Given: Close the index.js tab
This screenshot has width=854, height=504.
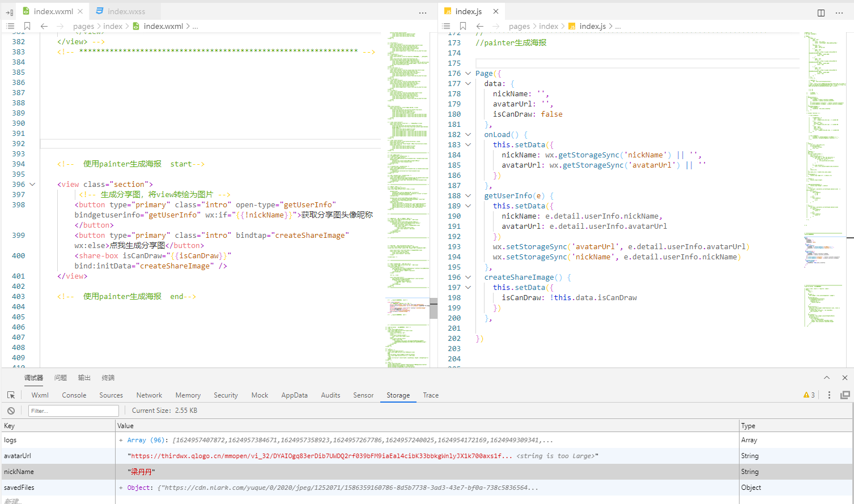Looking at the screenshot, I should 496,11.
